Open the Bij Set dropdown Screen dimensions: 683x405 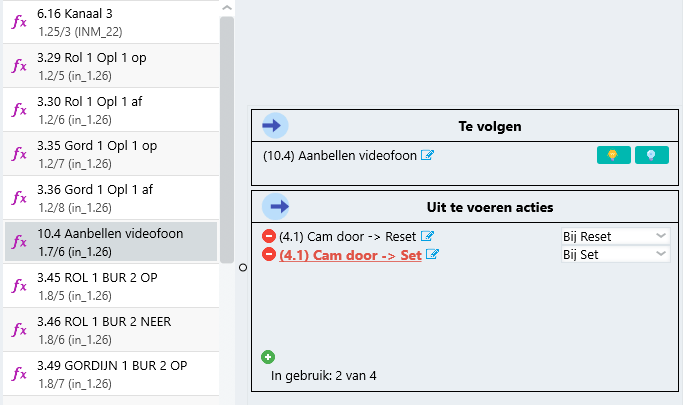click(615, 254)
